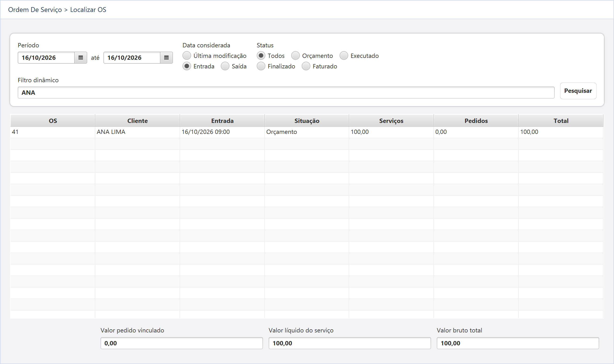The image size is (614, 364).
Task: Click the Ordem De Serviço breadcrumb
Action: [35, 10]
